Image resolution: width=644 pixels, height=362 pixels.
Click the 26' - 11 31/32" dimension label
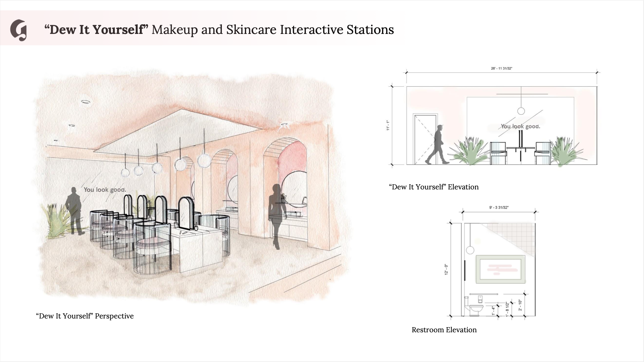point(501,68)
